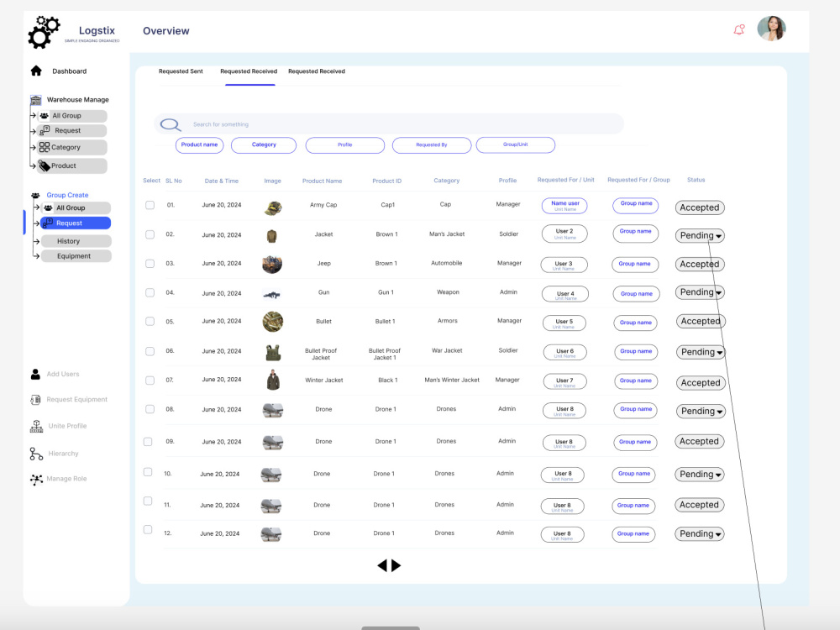The image size is (840, 630).
Task: Click the Logstix gear logo
Action: point(44,32)
